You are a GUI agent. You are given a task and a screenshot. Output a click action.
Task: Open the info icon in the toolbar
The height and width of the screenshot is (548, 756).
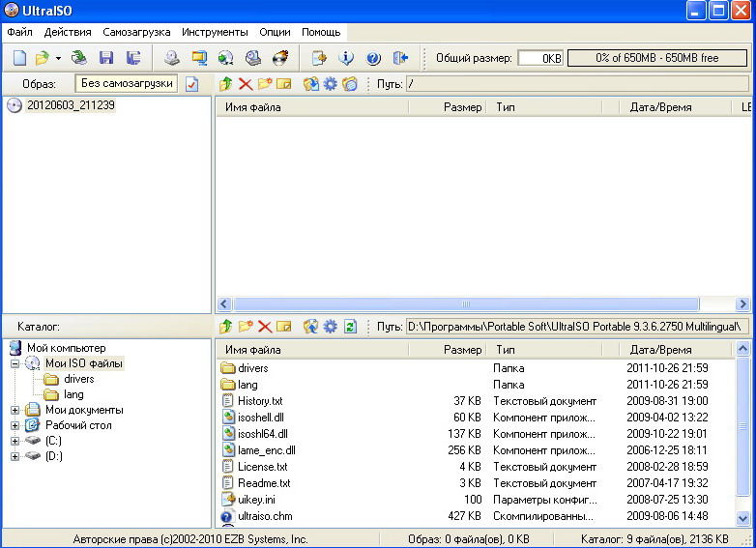click(346, 58)
